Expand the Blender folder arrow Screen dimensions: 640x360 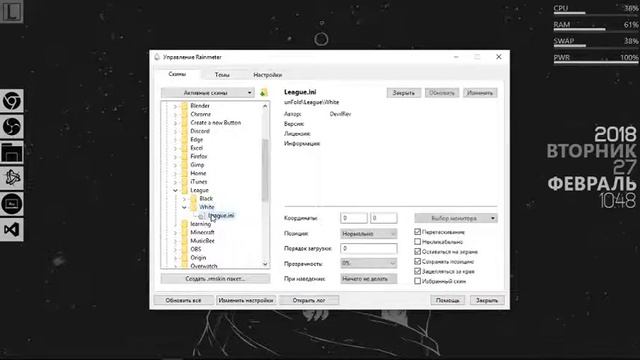point(176,106)
